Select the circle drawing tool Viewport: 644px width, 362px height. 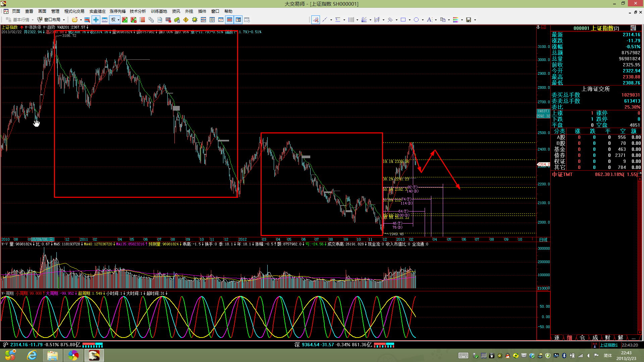click(416, 20)
